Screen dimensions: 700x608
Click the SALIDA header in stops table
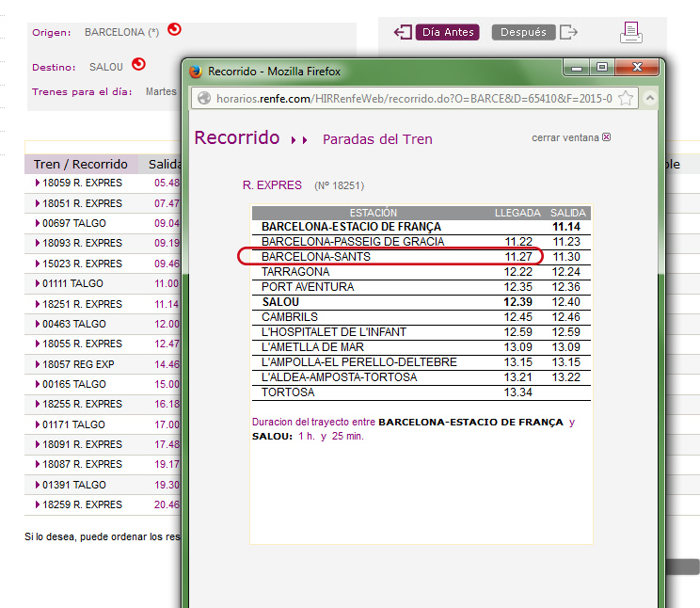coord(568,213)
